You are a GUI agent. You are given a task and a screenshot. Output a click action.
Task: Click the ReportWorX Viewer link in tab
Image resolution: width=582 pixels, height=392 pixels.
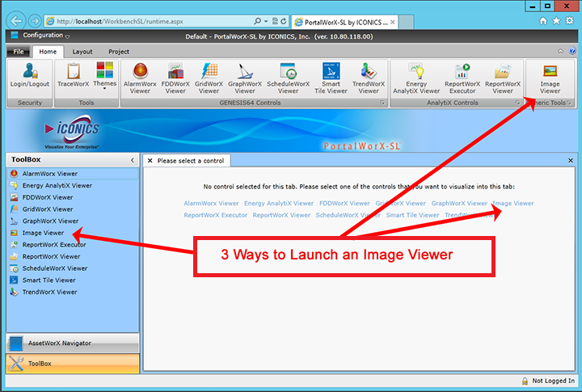point(281,215)
